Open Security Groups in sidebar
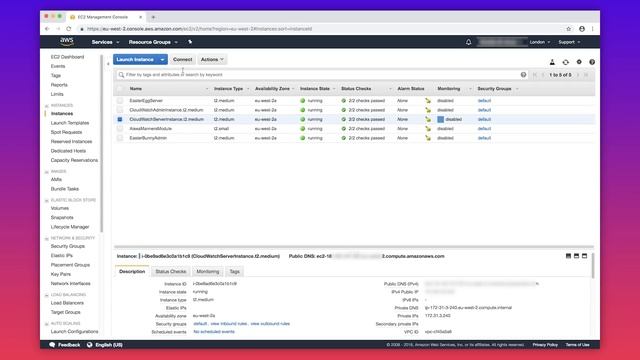This screenshot has width=640, height=360. [68, 246]
